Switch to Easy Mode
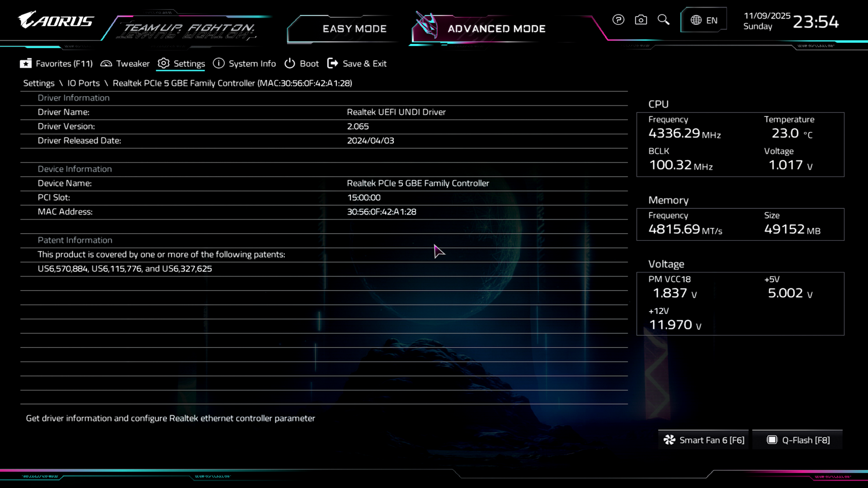Screen dimensions: 868x488 pos(354,29)
